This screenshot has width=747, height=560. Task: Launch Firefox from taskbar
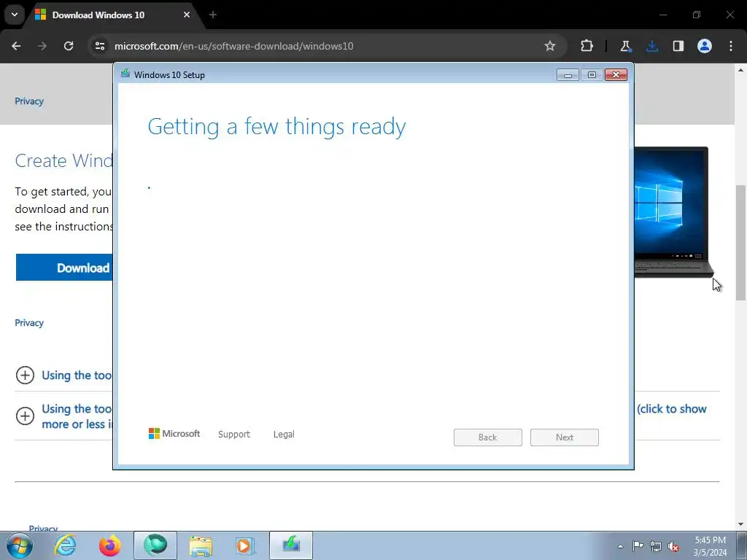point(110,545)
